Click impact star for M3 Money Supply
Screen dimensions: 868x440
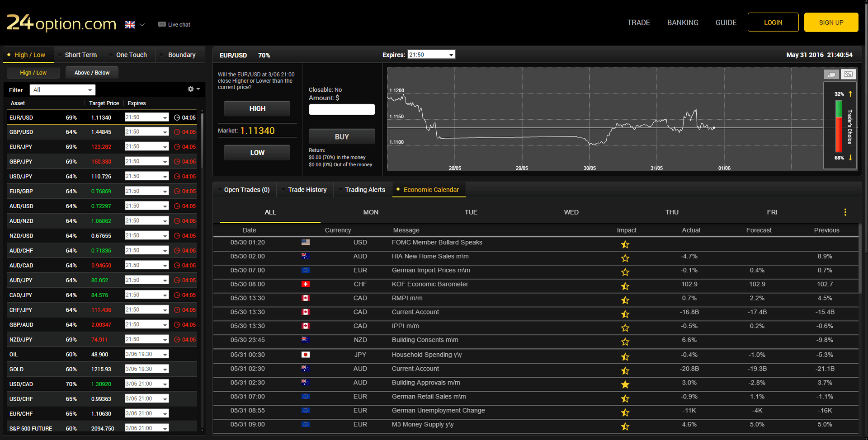click(625, 426)
